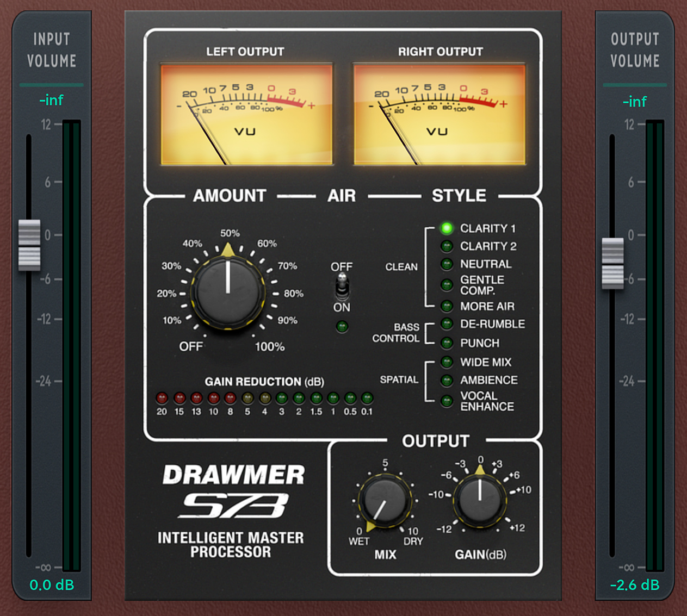Click the Input Volume fader handle

click(x=29, y=245)
